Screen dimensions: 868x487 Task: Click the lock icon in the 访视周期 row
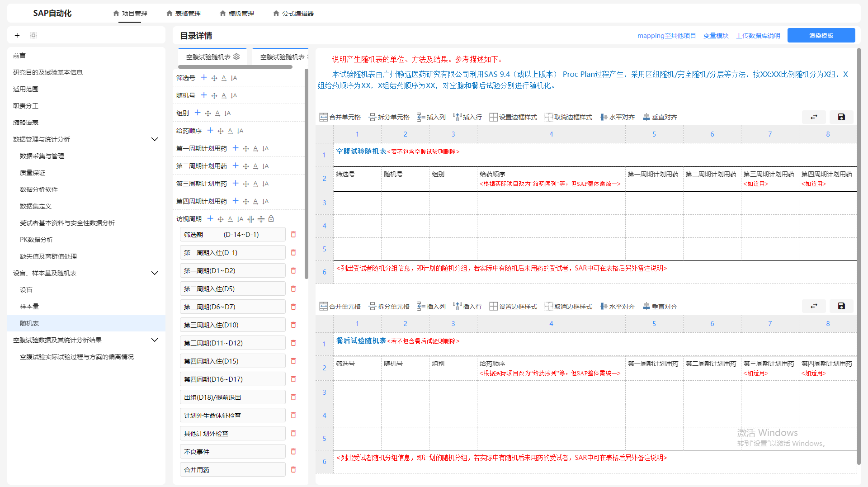[271, 219]
